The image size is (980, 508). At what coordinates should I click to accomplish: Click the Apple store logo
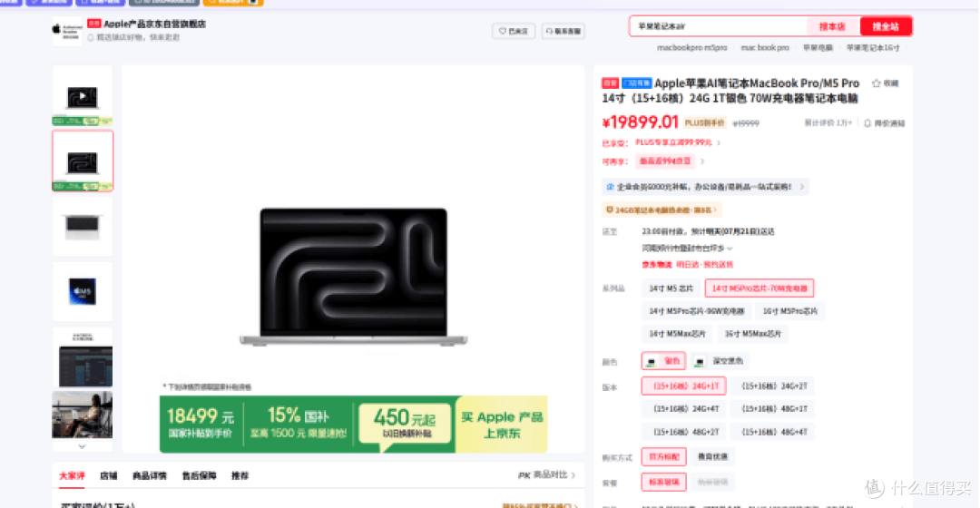click(x=67, y=31)
